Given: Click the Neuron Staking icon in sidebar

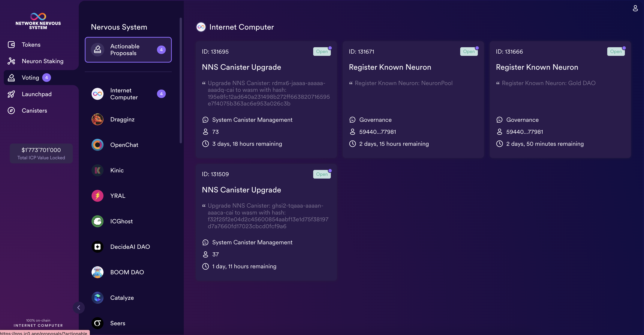Looking at the screenshot, I should click(11, 61).
